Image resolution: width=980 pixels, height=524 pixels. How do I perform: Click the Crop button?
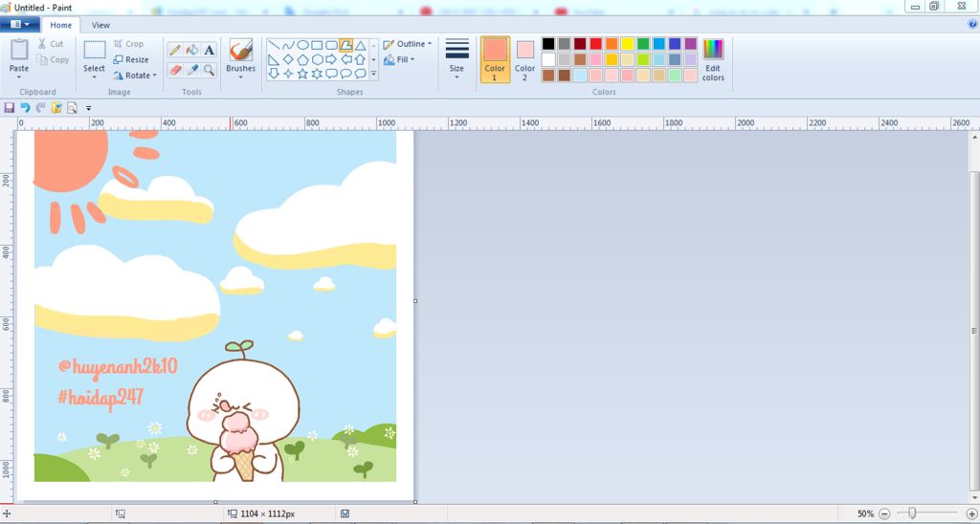click(x=129, y=44)
